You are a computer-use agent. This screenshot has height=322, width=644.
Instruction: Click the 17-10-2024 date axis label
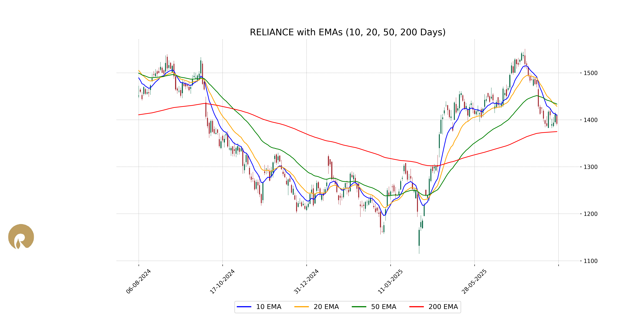pos(222,281)
